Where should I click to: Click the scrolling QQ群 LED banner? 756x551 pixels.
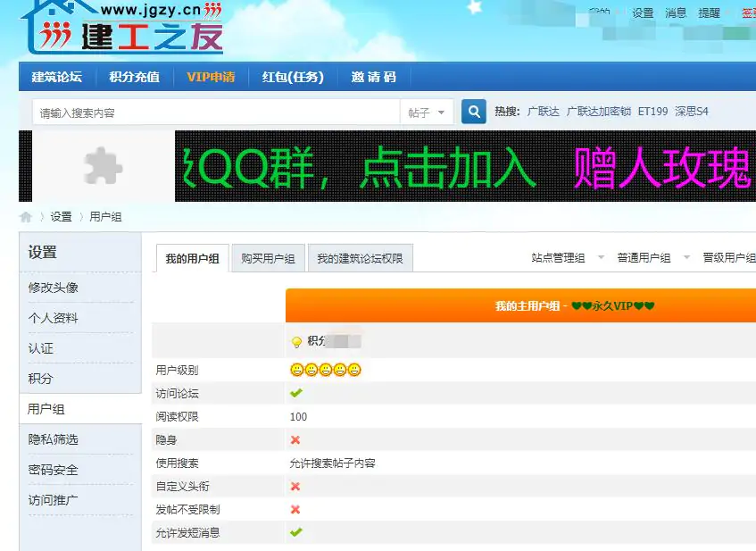point(465,166)
